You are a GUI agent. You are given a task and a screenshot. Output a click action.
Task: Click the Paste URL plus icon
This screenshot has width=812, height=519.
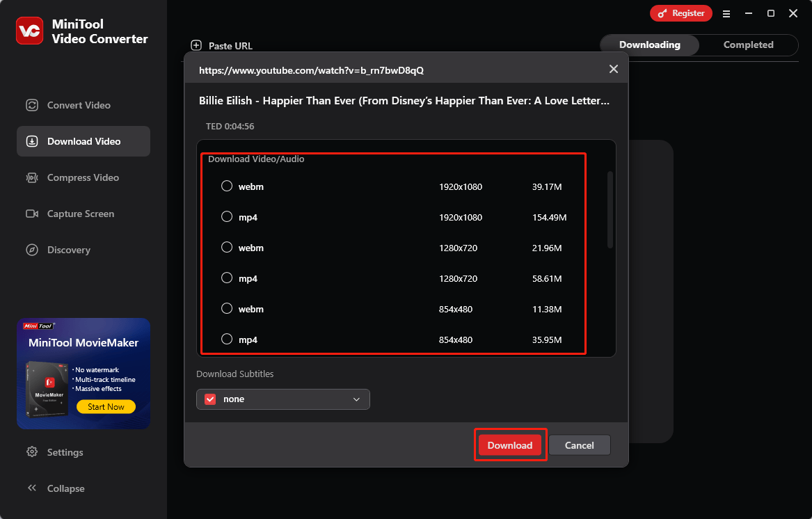click(x=196, y=46)
